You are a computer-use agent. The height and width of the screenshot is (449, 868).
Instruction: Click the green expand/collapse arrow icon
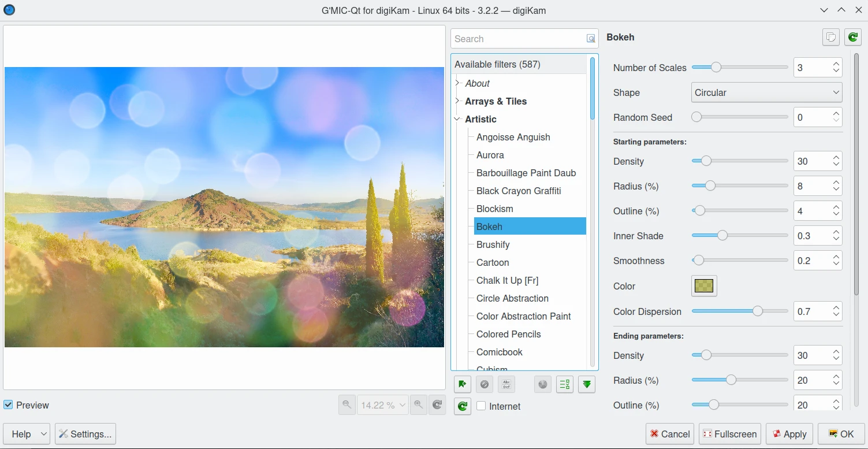click(587, 384)
